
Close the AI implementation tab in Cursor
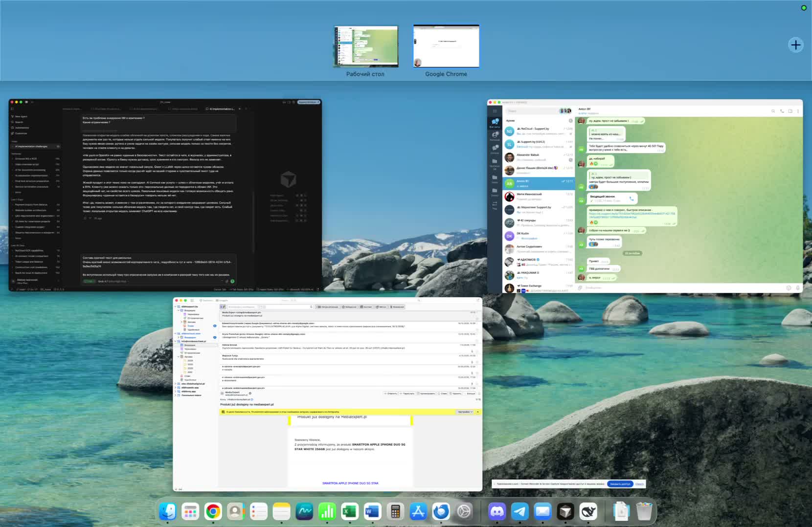click(240, 109)
